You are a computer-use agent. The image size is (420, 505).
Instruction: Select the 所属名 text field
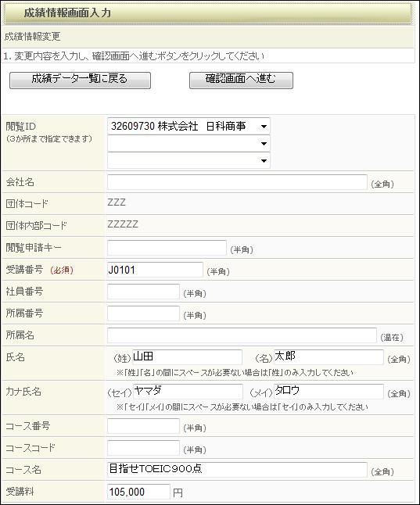(x=242, y=335)
